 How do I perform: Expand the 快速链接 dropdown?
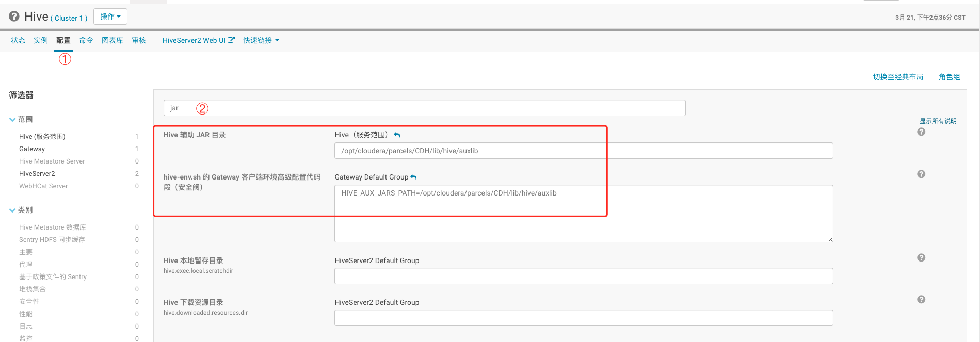tap(261, 40)
